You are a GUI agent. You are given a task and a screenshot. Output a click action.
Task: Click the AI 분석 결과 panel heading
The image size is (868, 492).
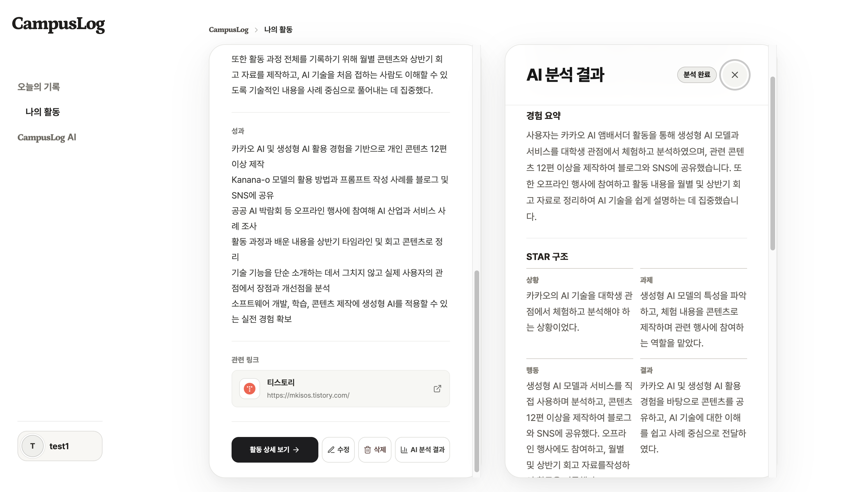click(x=565, y=75)
